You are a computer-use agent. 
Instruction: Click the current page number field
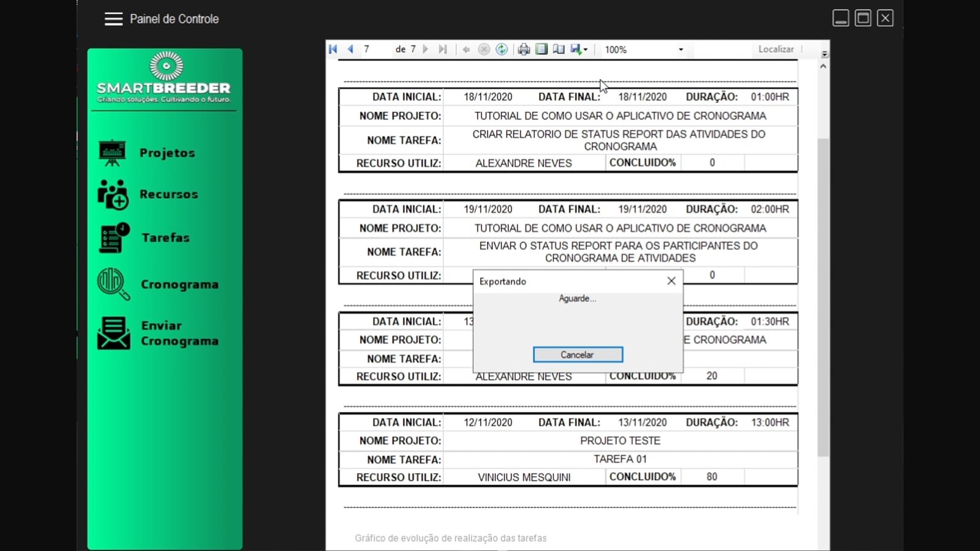(375, 49)
